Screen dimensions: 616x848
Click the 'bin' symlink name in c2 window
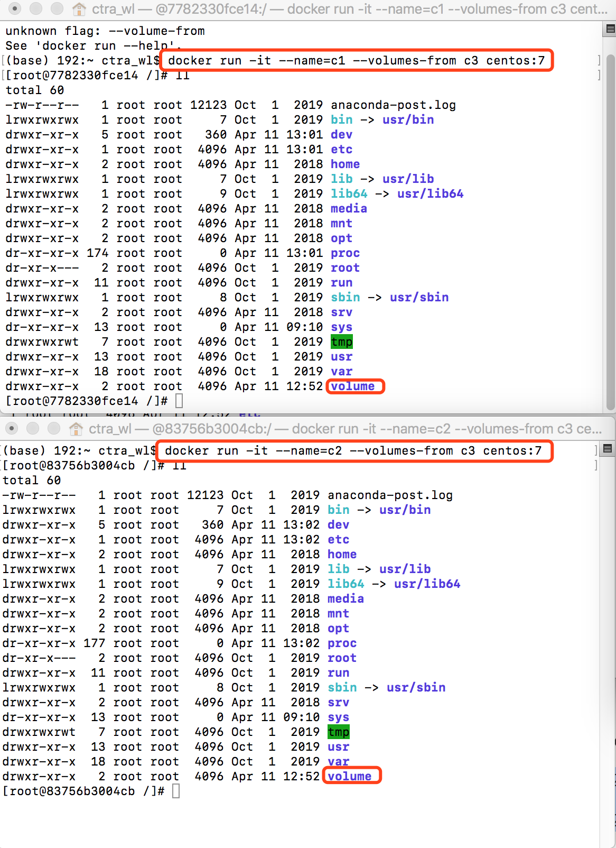coord(339,510)
